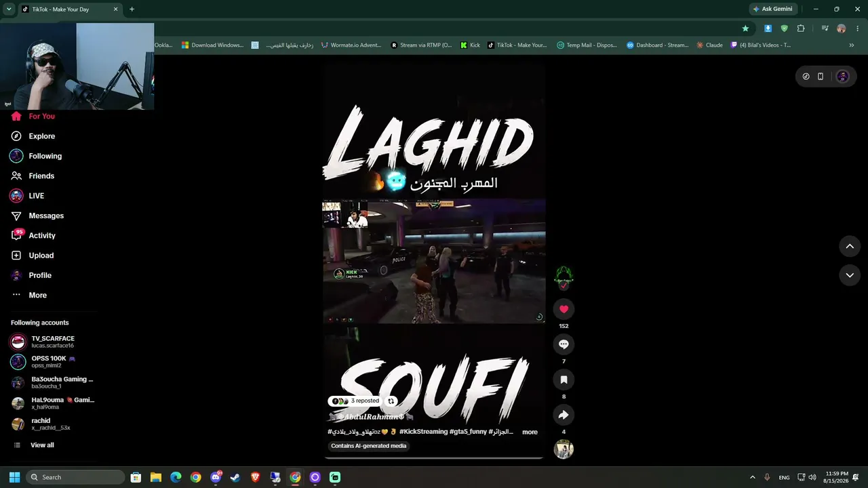The image size is (868, 488).
Task: Open the #gta5_funny hashtag
Action: [468, 432]
